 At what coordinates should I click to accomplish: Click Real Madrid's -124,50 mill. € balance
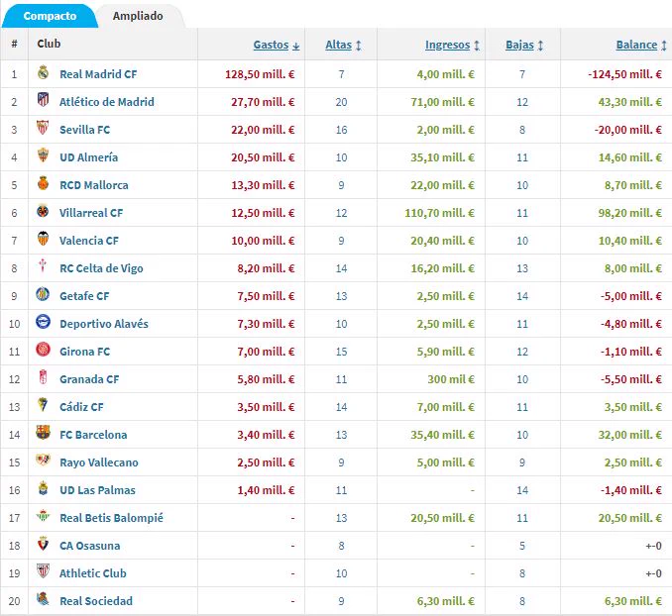pyautogui.click(x=625, y=74)
